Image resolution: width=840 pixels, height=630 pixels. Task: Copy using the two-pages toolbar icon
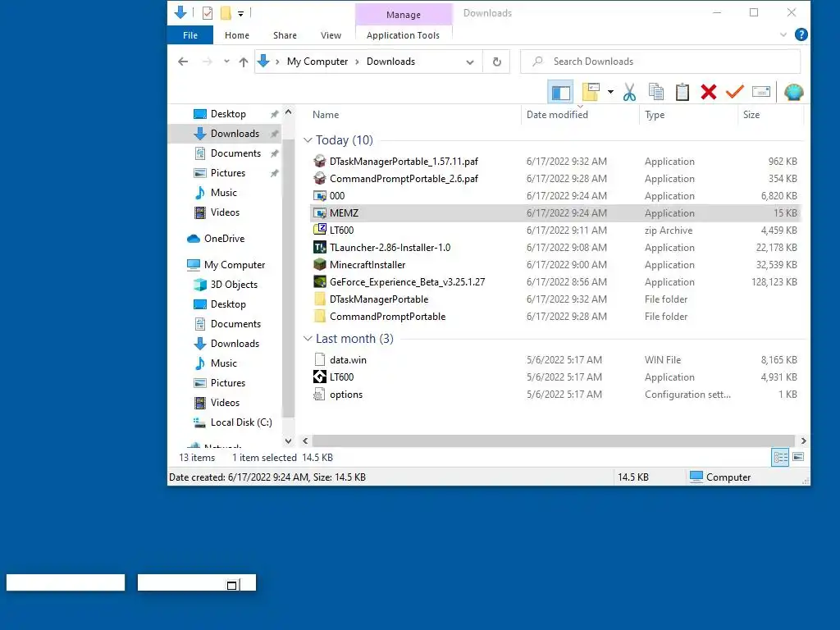(x=655, y=92)
